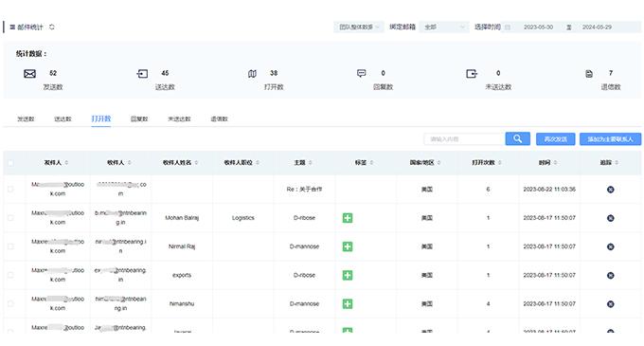Click green plus tag icon in Mohan Balraj row

[348, 218]
